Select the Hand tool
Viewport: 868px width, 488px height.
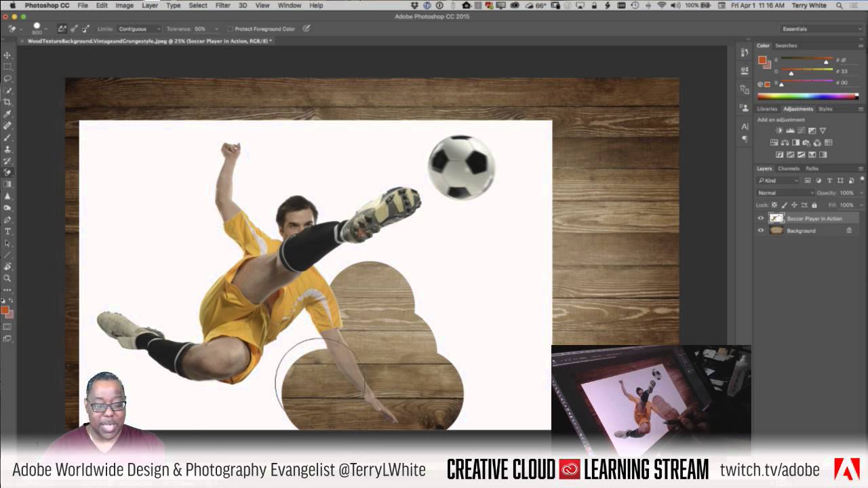pos(7,266)
